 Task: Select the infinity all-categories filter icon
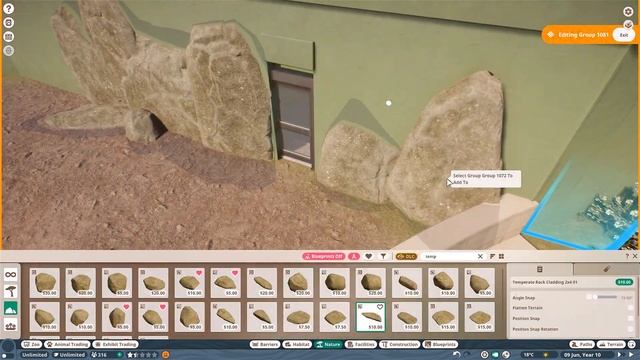(x=11, y=274)
